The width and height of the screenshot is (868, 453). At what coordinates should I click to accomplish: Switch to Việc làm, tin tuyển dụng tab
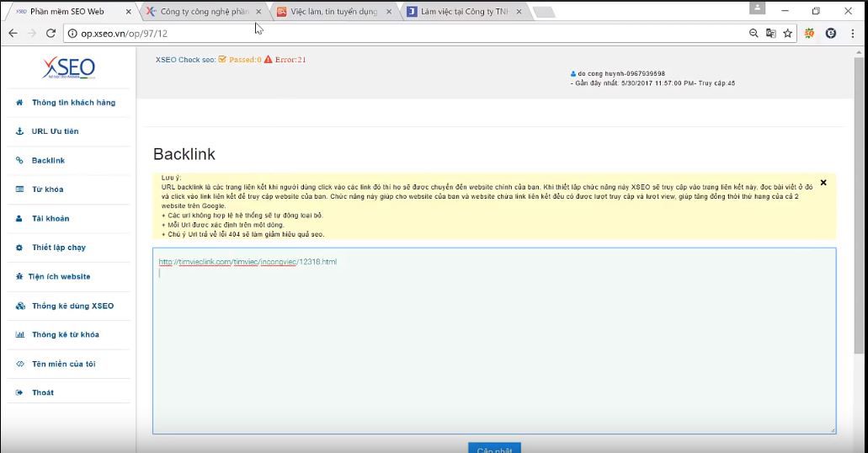[333, 11]
